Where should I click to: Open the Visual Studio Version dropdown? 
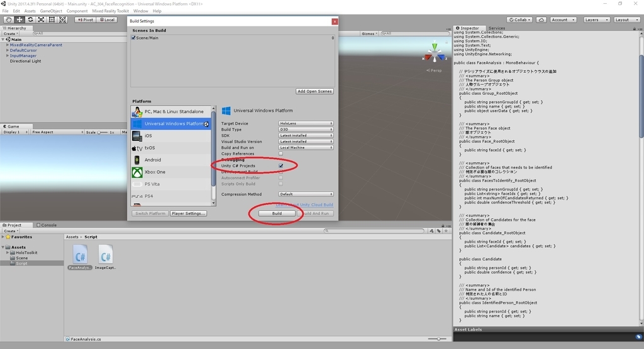click(x=306, y=141)
